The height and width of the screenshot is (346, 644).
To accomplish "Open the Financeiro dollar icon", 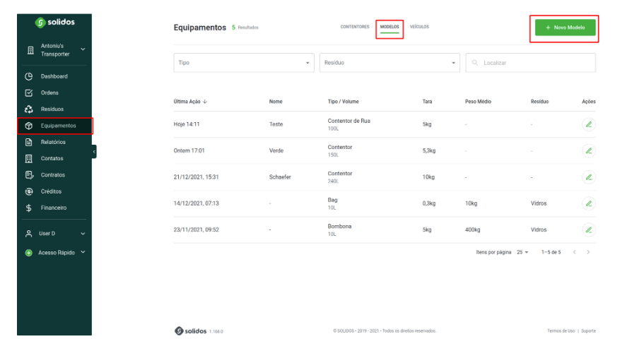I will pos(29,208).
